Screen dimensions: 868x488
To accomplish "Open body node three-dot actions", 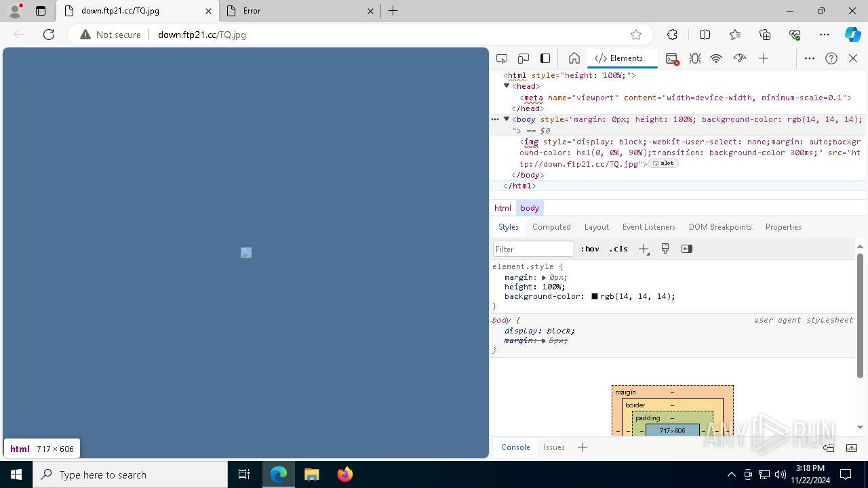I will point(495,119).
